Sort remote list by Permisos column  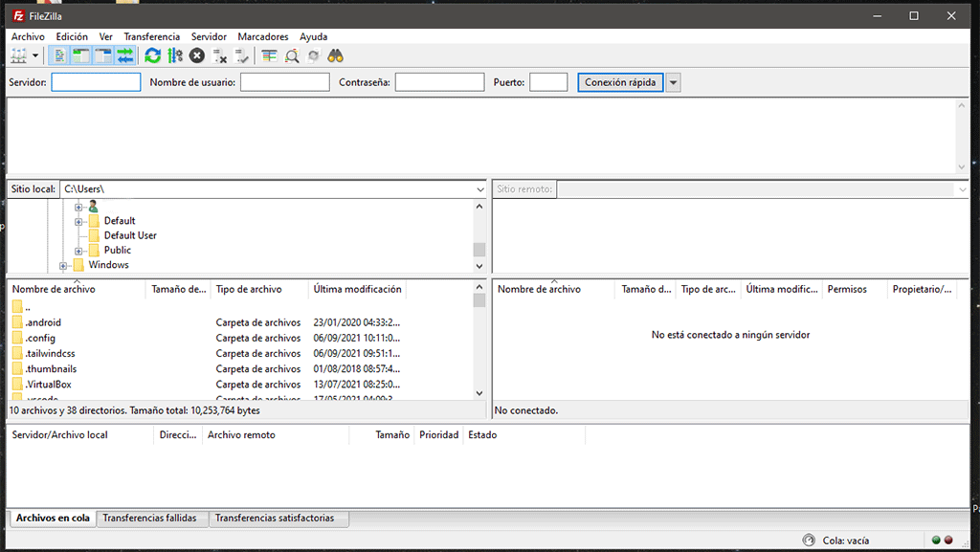[855, 289]
